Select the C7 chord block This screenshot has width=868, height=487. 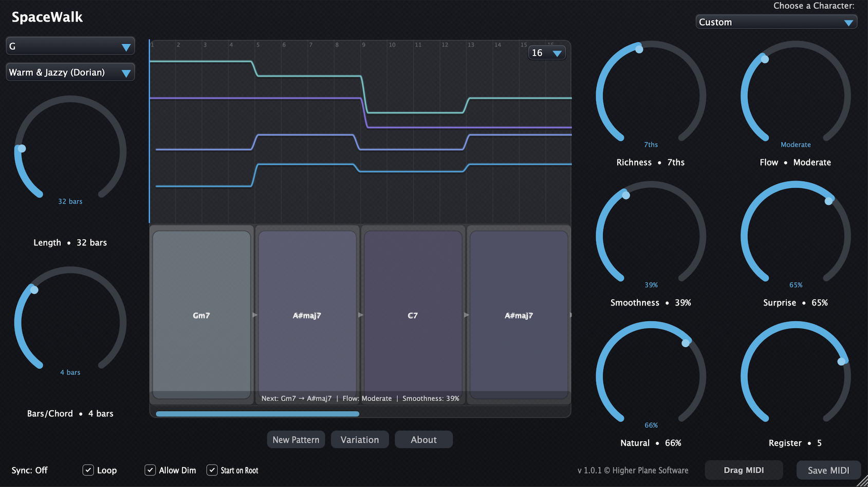pos(413,315)
